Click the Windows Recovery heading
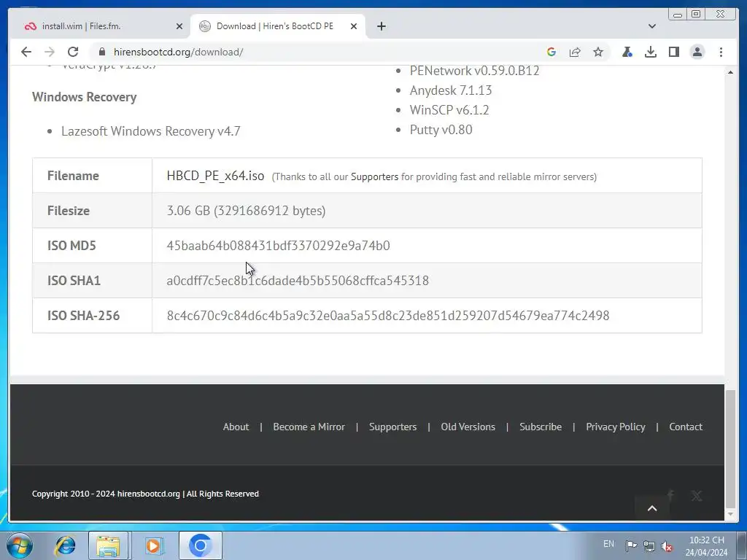 tap(85, 97)
